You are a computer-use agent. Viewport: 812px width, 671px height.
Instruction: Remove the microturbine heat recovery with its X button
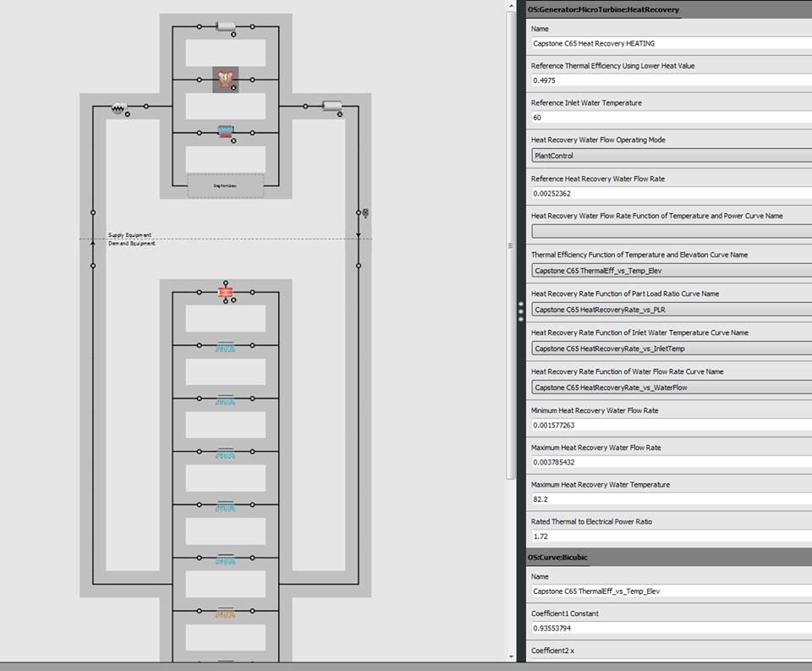(233, 88)
